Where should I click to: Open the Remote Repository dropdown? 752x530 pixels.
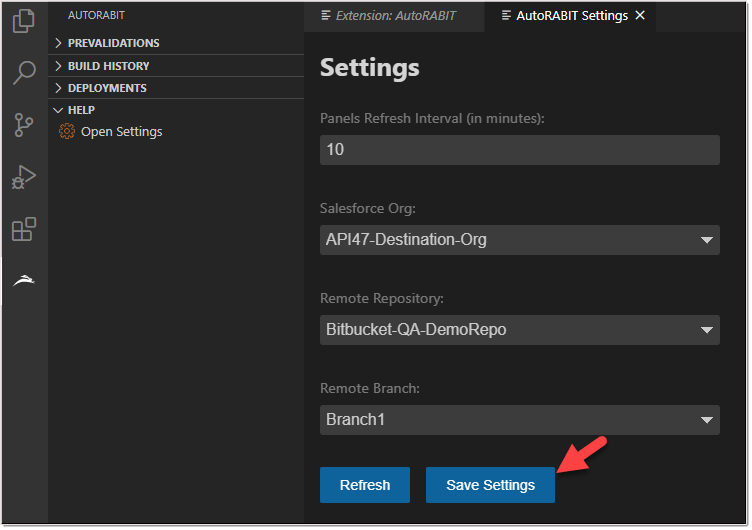coord(521,330)
